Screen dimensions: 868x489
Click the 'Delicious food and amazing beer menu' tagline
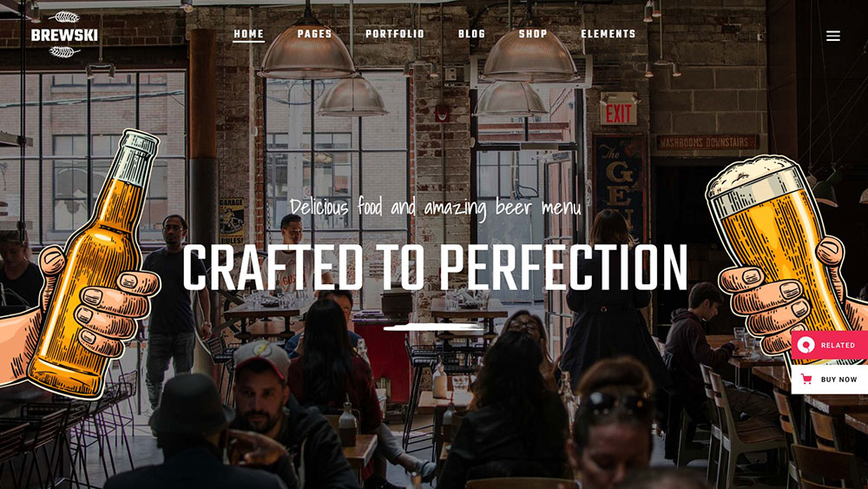435,208
